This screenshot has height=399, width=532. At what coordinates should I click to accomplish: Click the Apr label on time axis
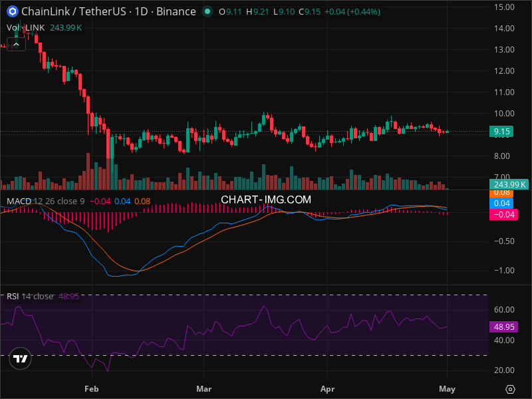(327, 389)
